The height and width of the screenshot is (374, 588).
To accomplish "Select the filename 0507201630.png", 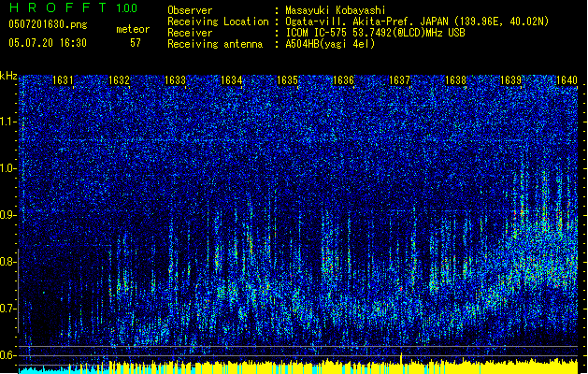I will [48, 25].
